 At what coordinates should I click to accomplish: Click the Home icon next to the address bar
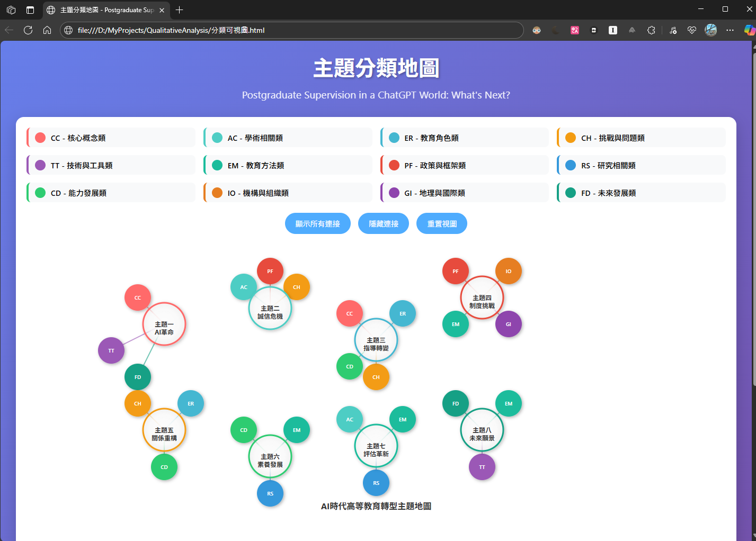pos(47,30)
